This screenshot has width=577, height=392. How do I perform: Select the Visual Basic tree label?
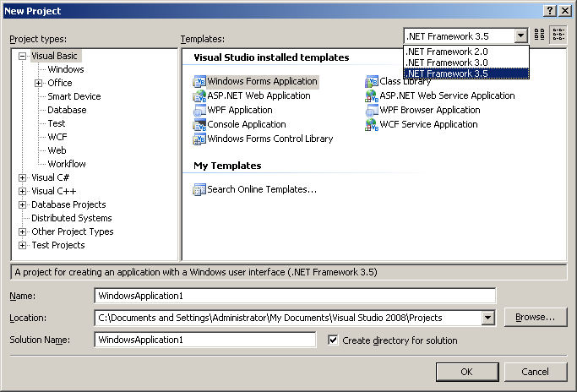[x=54, y=56]
